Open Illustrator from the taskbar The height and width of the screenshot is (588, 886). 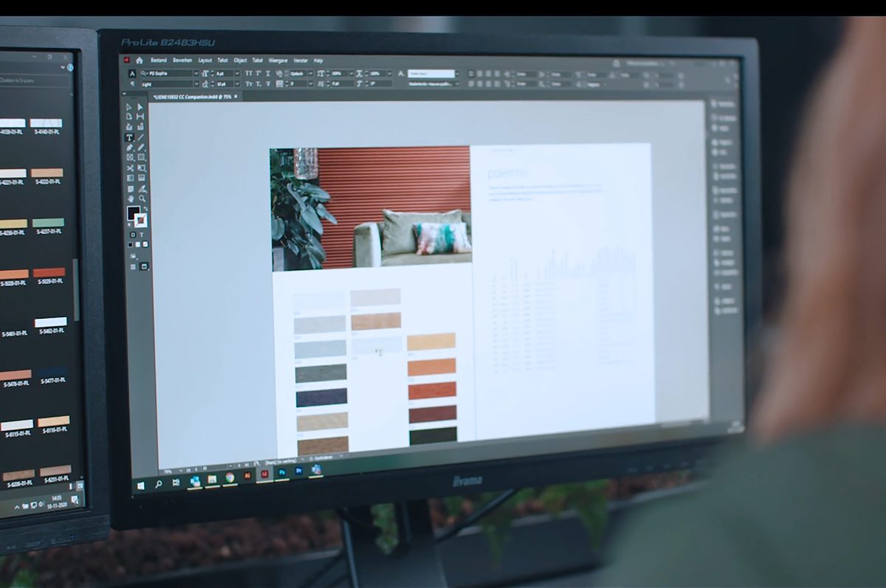click(247, 475)
